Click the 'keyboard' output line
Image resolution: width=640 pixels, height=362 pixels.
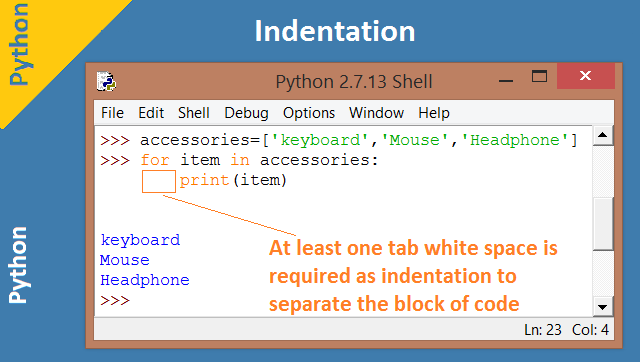pos(140,240)
